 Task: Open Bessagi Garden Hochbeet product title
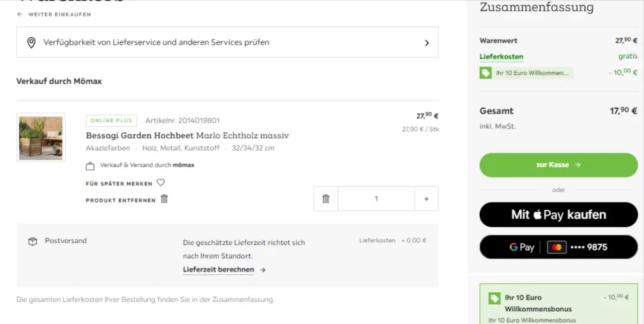pos(187,135)
